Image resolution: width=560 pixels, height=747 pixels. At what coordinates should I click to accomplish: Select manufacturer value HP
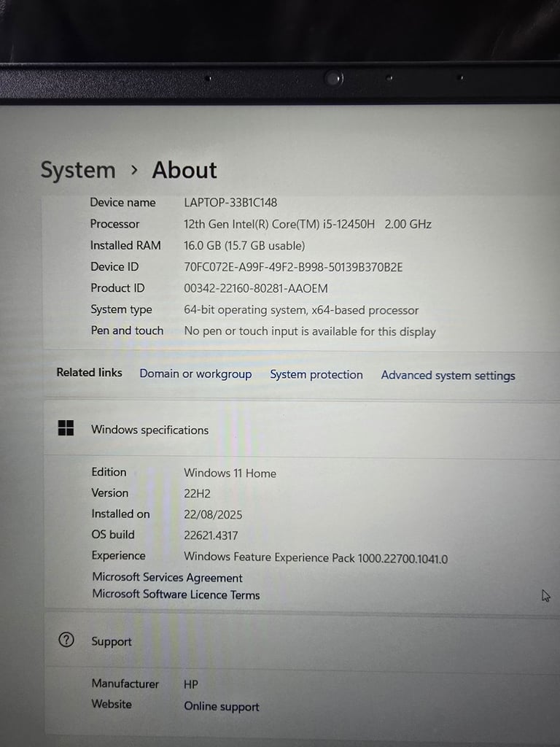point(191,684)
